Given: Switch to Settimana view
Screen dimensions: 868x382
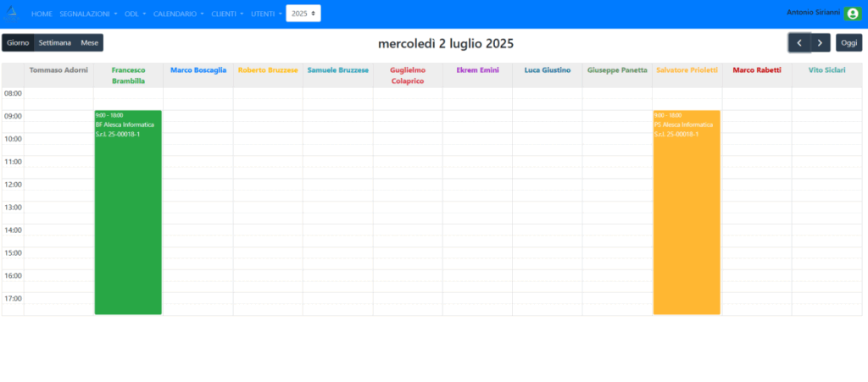Looking at the screenshot, I should click(55, 42).
